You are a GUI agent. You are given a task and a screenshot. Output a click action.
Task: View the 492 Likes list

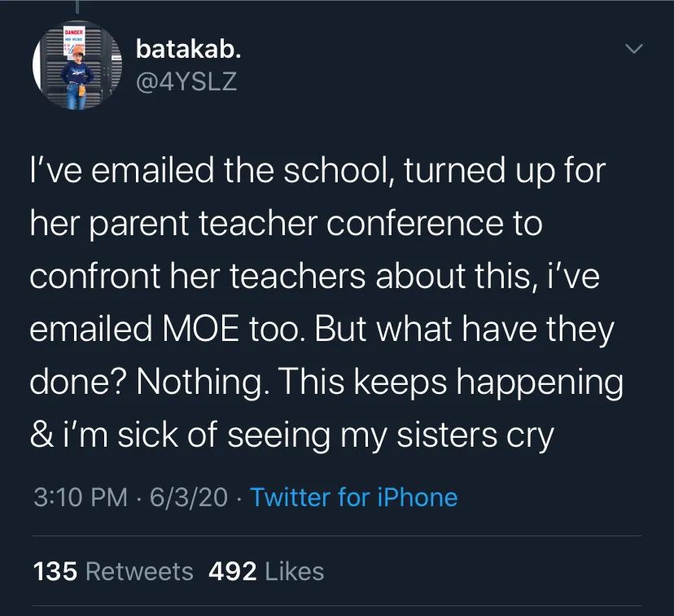pyautogui.click(x=266, y=571)
